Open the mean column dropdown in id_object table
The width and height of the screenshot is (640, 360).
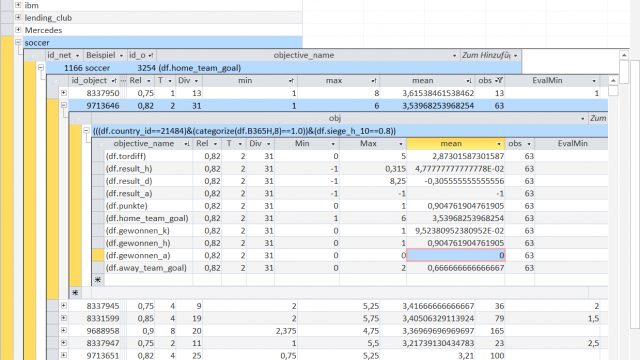(x=469, y=81)
